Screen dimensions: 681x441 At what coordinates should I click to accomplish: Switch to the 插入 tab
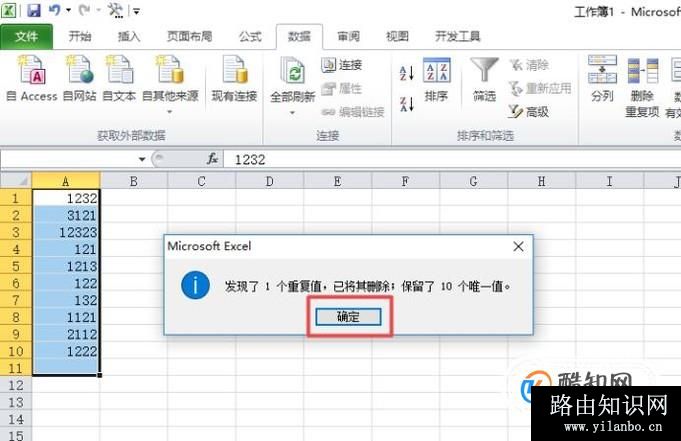point(129,36)
